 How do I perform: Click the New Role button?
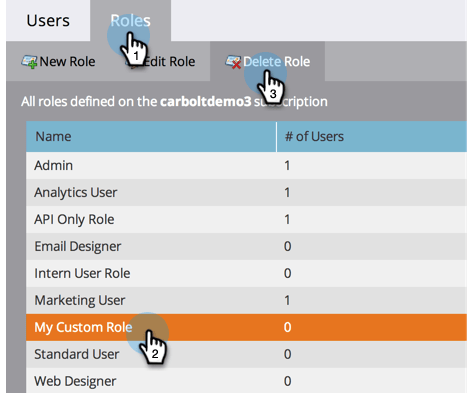point(59,62)
